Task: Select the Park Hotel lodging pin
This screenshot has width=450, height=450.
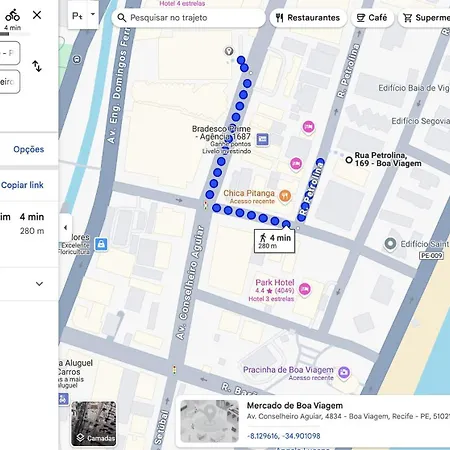Action: tap(305, 289)
